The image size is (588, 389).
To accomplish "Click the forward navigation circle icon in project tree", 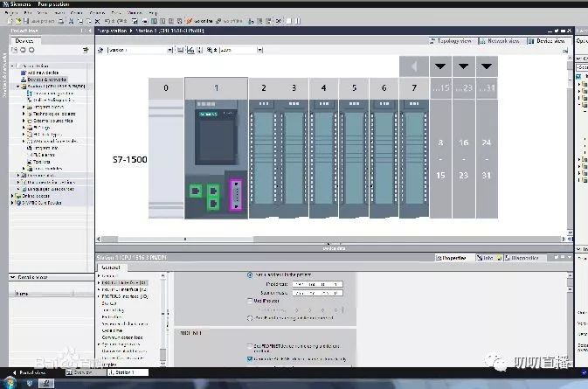I will coord(31,50).
